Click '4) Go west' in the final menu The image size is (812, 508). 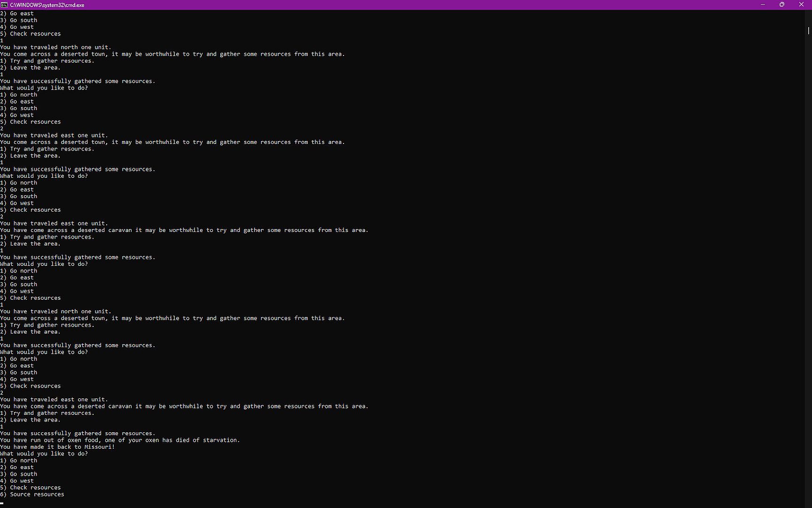click(17, 481)
